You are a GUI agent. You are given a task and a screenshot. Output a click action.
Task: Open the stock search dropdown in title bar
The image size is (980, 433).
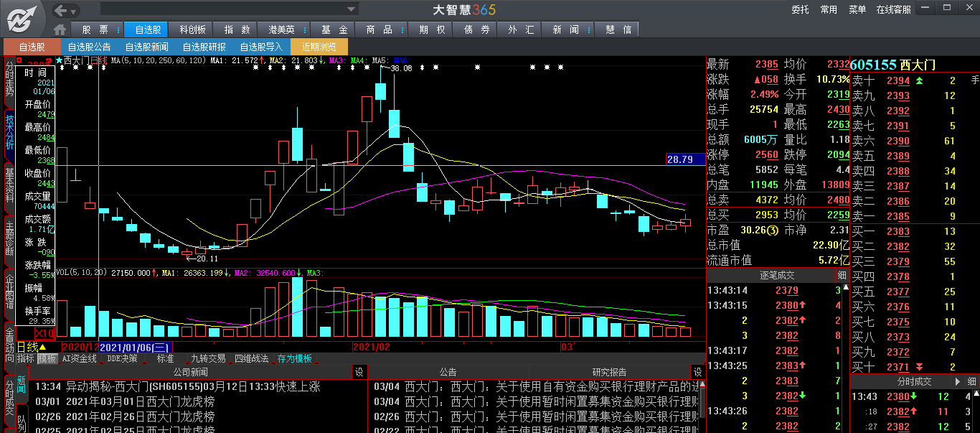[352, 10]
